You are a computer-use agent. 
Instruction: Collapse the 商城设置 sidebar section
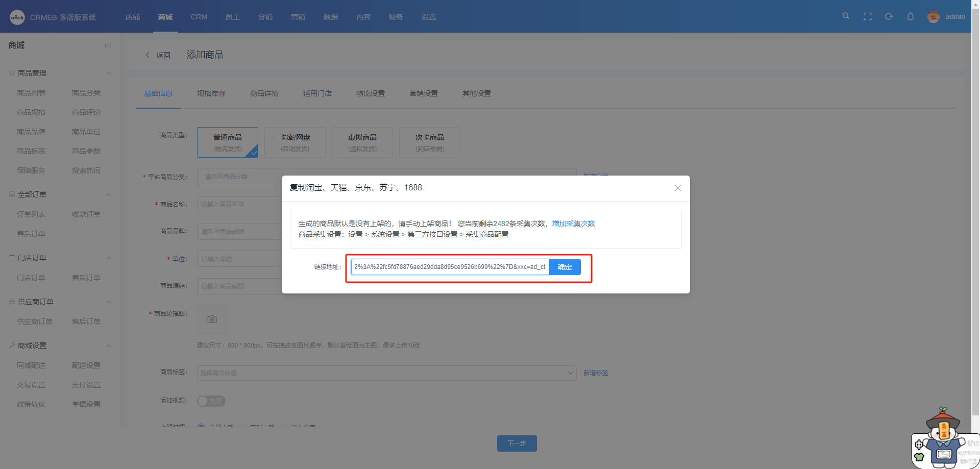(109, 345)
